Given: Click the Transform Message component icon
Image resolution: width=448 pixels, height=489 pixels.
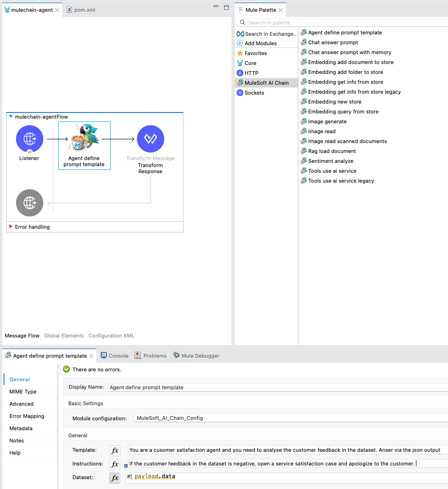Looking at the screenshot, I should [x=151, y=139].
